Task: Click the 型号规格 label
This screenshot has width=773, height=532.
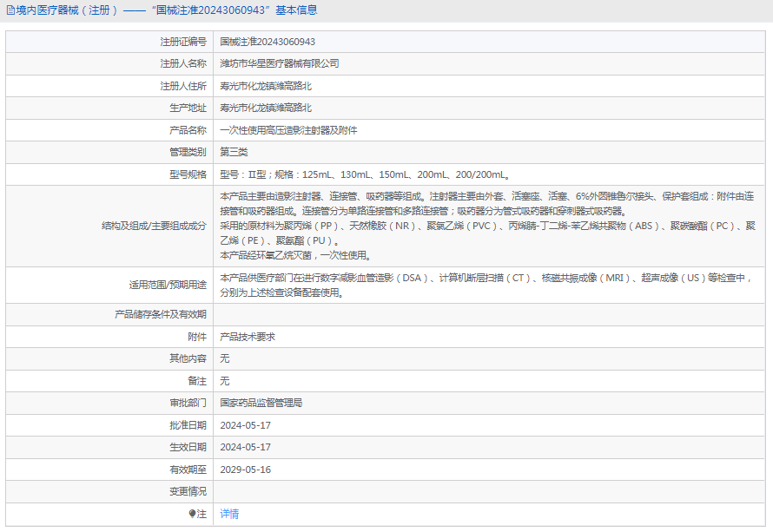Action: [x=188, y=174]
